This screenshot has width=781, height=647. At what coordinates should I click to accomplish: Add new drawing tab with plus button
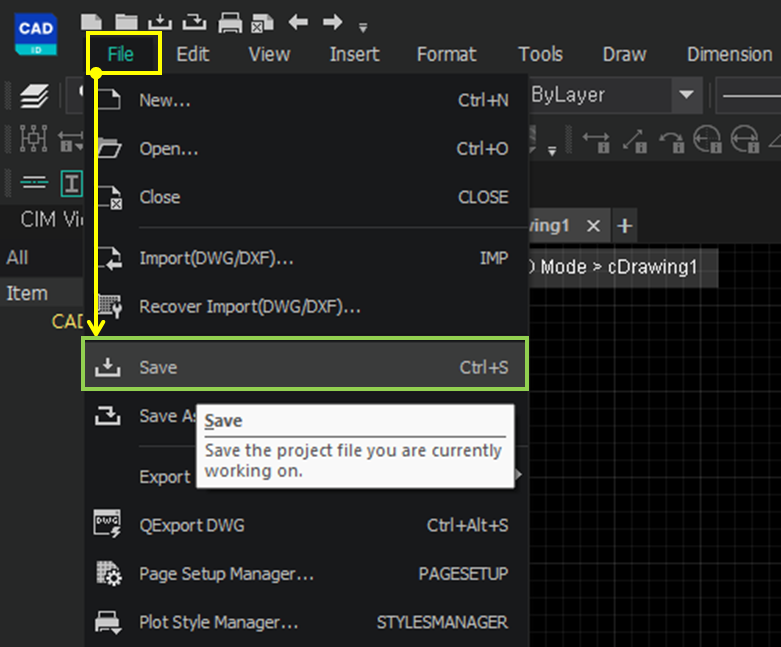(625, 226)
